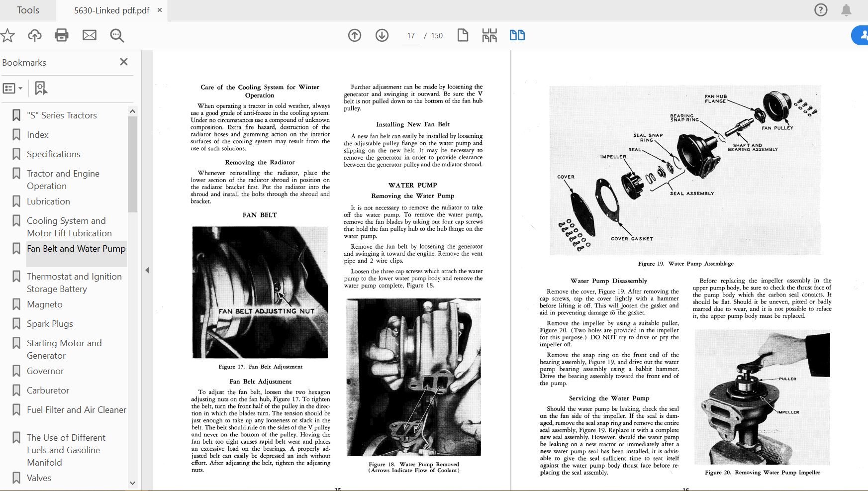Screen dimensions: 868x491
Task: Open Tractor and Engine Operation bookmark
Action: click(x=63, y=180)
